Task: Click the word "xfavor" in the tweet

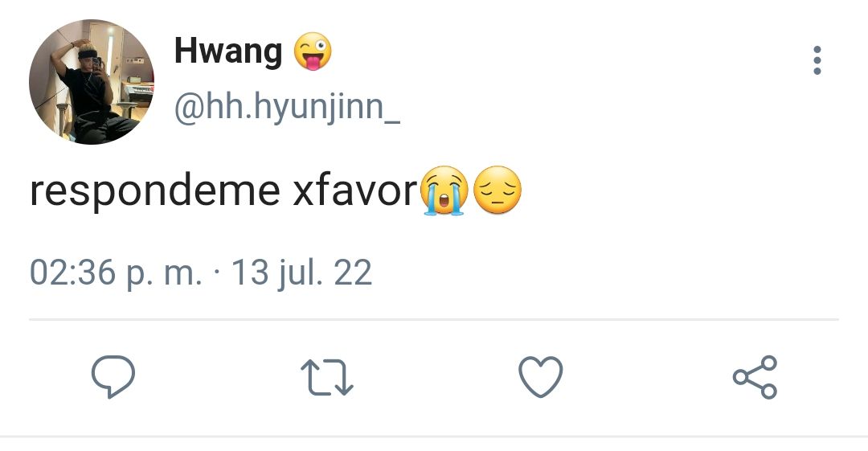Action: pos(355,191)
